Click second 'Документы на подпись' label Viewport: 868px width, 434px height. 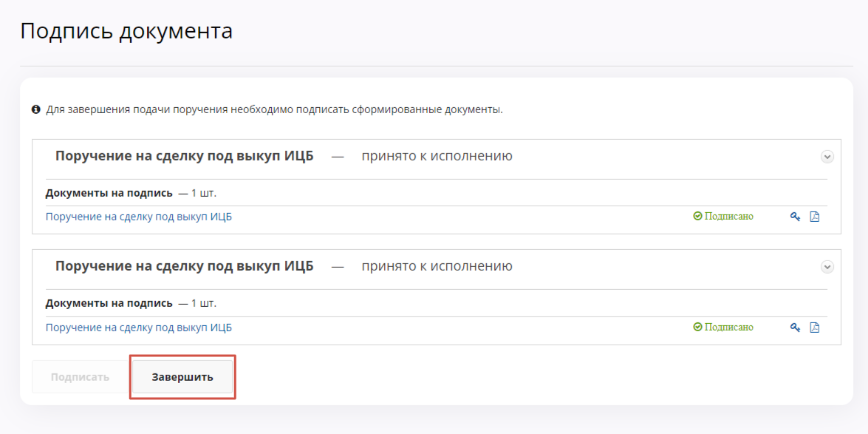(109, 303)
